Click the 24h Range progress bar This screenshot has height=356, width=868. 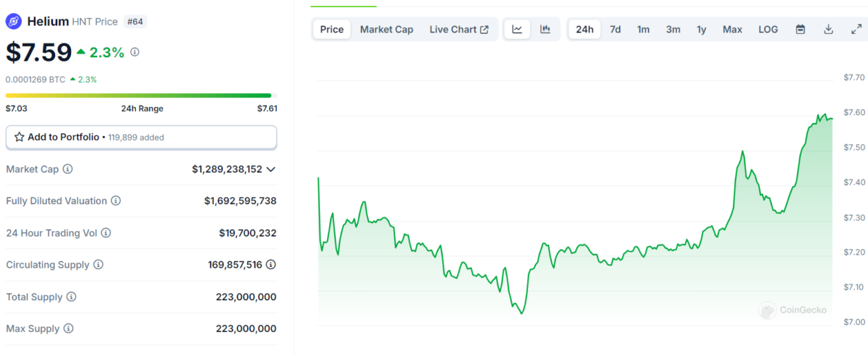[141, 96]
